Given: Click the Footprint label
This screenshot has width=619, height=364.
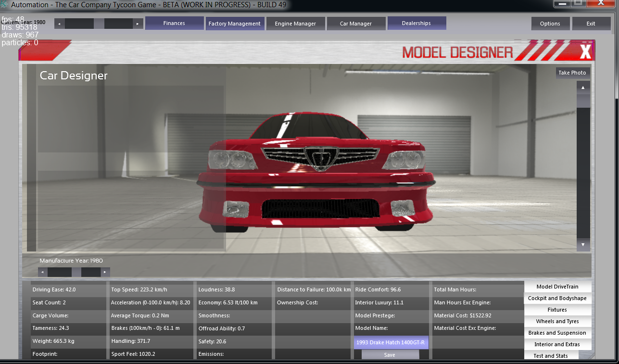Looking at the screenshot, I should point(46,354).
